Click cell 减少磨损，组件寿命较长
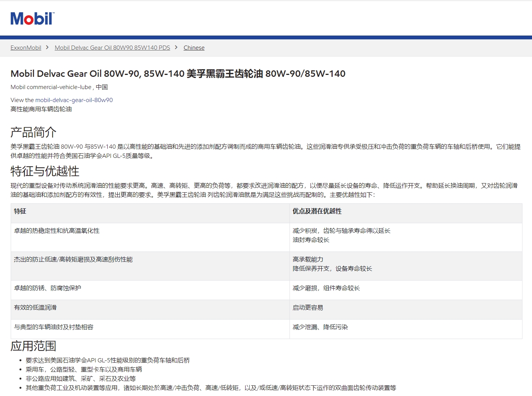The image size is (532, 396). point(406,290)
